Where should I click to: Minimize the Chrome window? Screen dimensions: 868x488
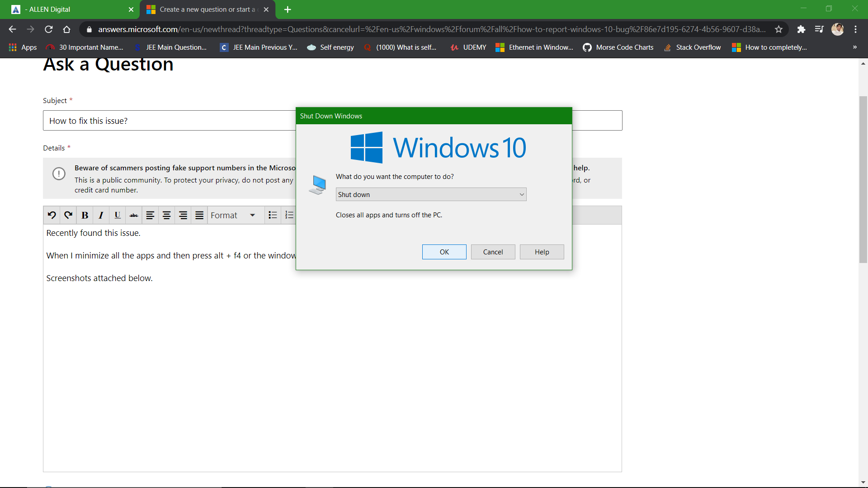803,8
